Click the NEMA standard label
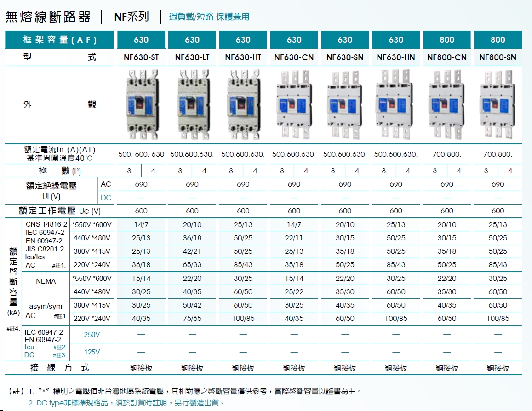The width and height of the screenshot is (532, 411). point(46,281)
